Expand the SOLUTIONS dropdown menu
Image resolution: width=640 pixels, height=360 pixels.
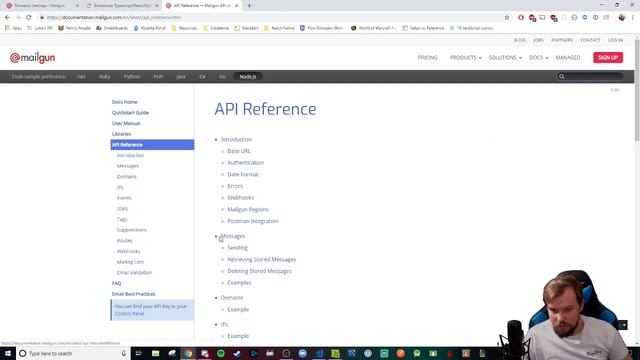click(x=505, y=58)
